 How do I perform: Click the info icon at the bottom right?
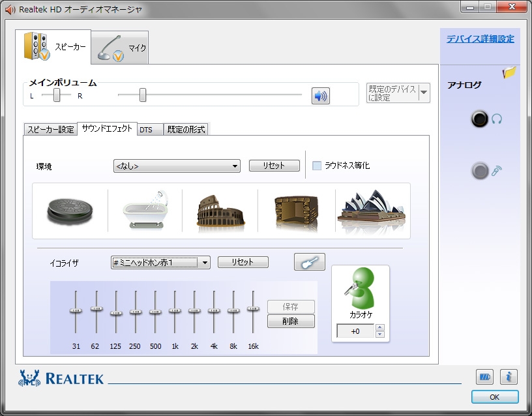click(x=509, y=376)
